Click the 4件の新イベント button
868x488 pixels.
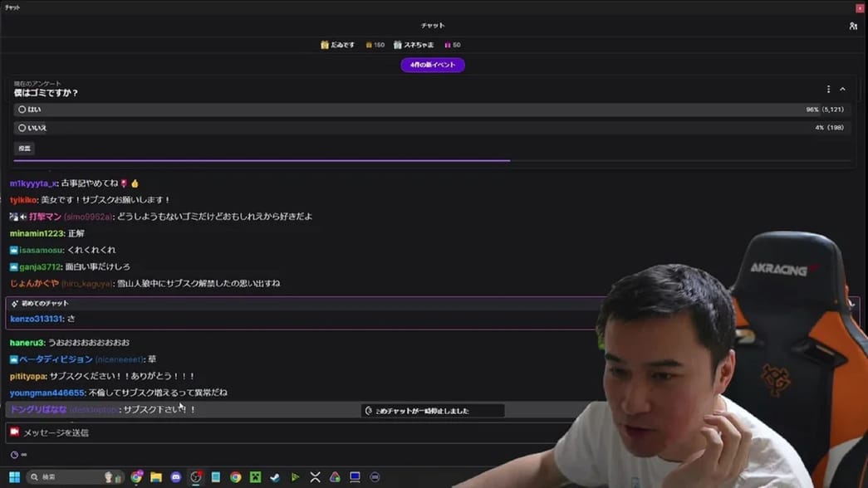pos(432,64)
